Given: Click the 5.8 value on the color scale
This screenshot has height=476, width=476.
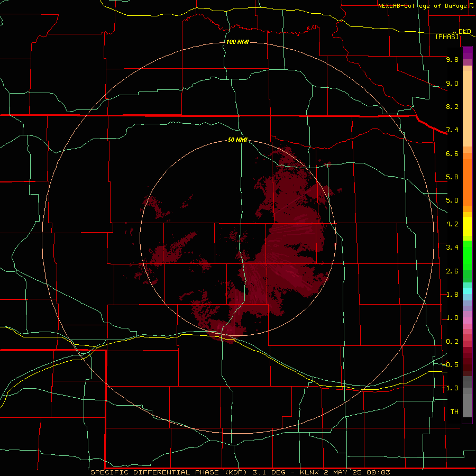Looking at the screenshot, I should pos(452,177).
